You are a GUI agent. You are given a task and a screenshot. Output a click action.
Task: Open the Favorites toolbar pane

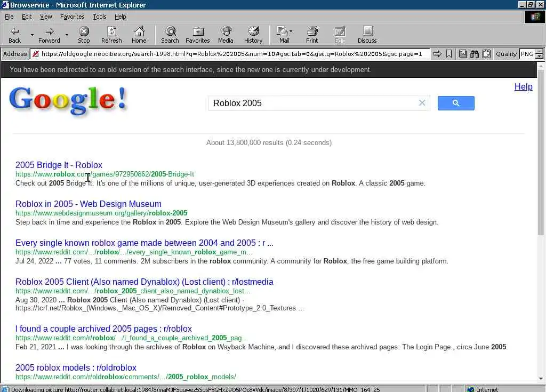(x=198, y=35)
